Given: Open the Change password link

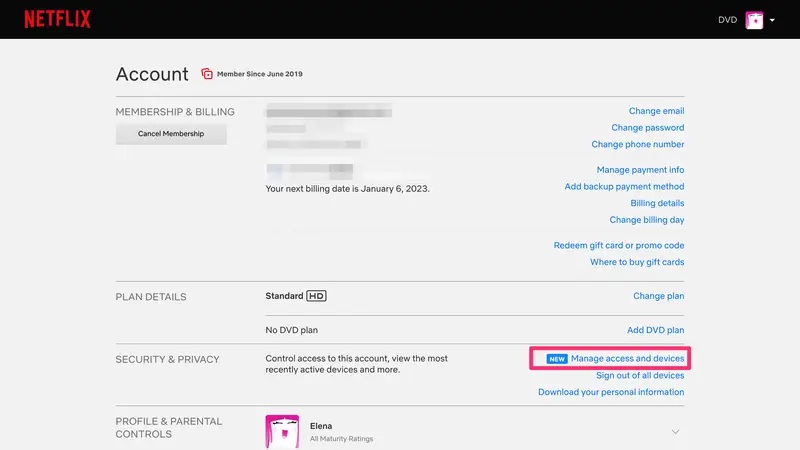Looking at the screenshot, I should tap(647, 128).
